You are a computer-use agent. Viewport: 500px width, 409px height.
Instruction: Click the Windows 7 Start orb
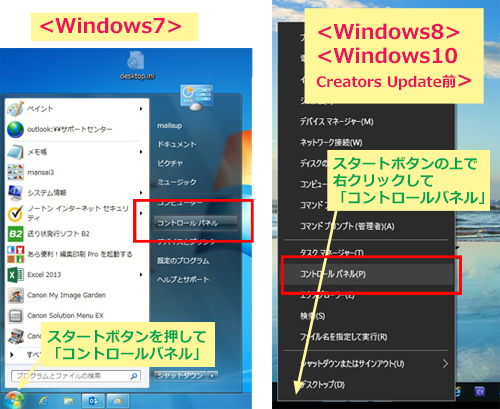click(14, 400)
